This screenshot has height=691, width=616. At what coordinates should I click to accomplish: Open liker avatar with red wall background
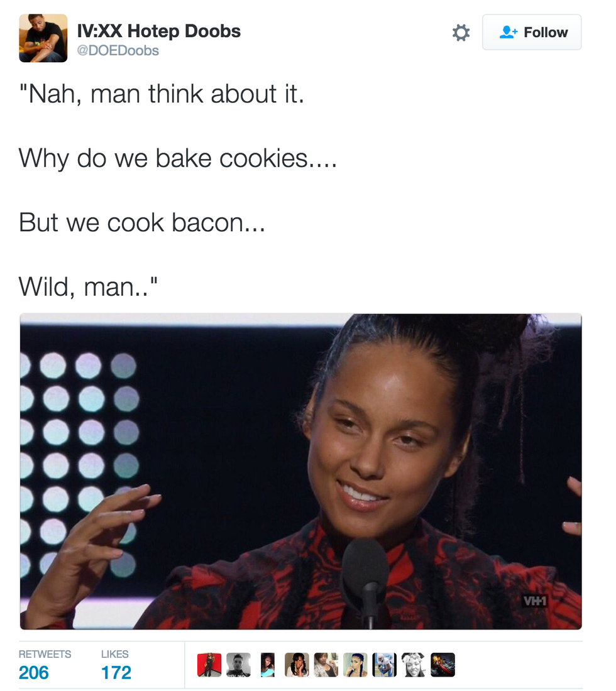[x=209, y=665]
